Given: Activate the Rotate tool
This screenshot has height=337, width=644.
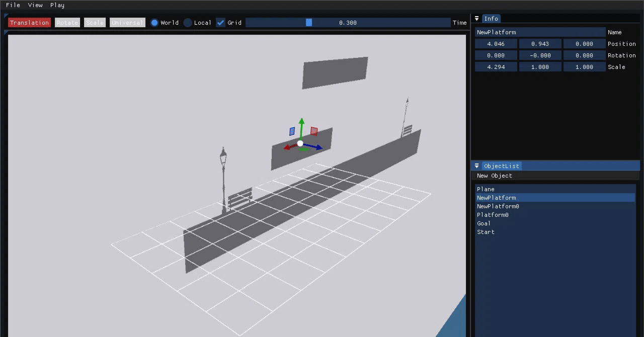Looking at the screenshot, I should click(67, 22).
